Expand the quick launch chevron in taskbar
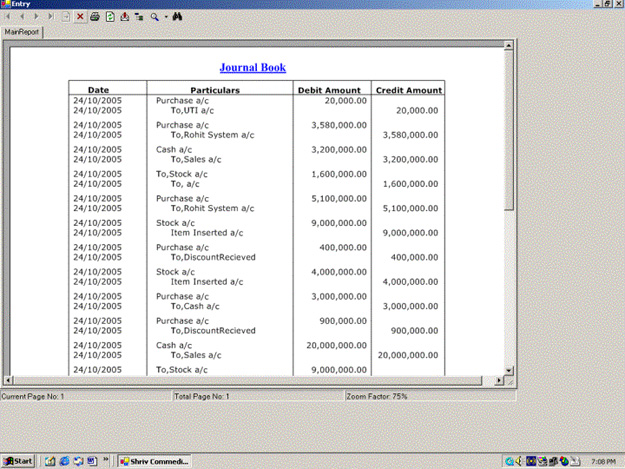 [x=106, y=461]
